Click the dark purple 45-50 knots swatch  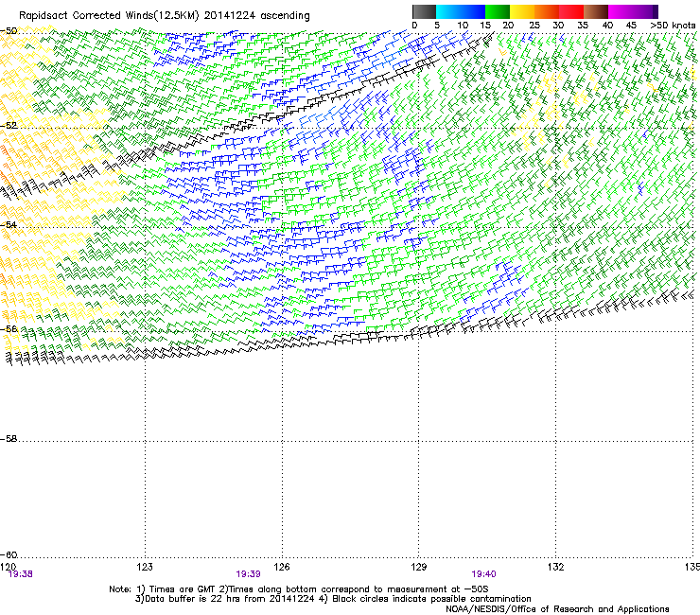click(645, 11)
